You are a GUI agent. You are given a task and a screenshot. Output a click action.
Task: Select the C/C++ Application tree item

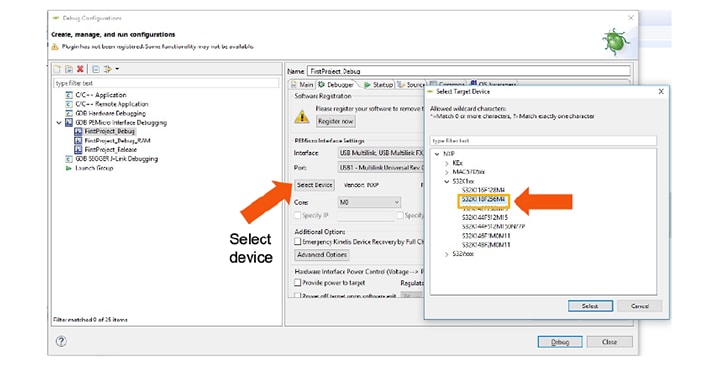[101, 95]
